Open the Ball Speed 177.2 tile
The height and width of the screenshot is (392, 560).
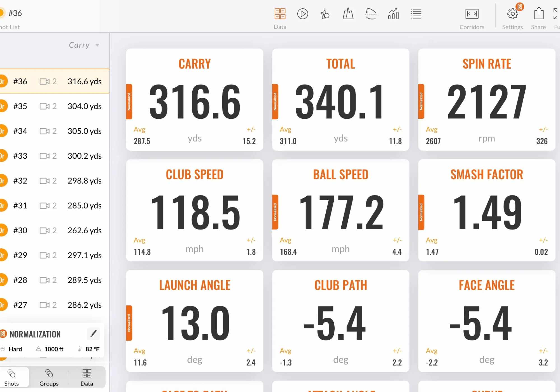(341, 210)
